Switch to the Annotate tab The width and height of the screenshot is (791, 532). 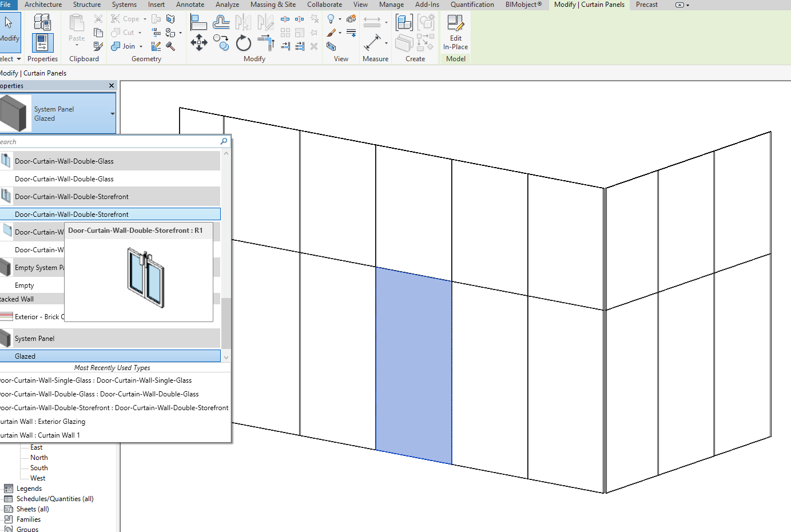190,5
